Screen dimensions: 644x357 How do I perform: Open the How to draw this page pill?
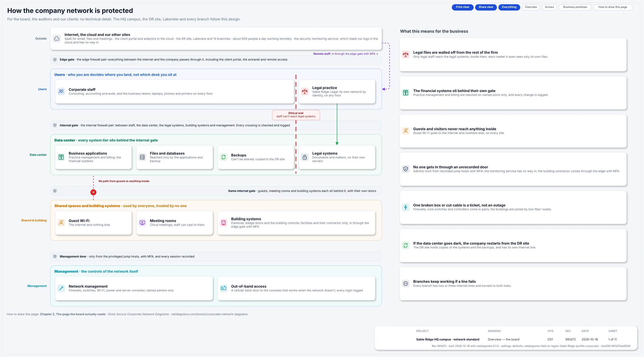(x=613, y=7)
